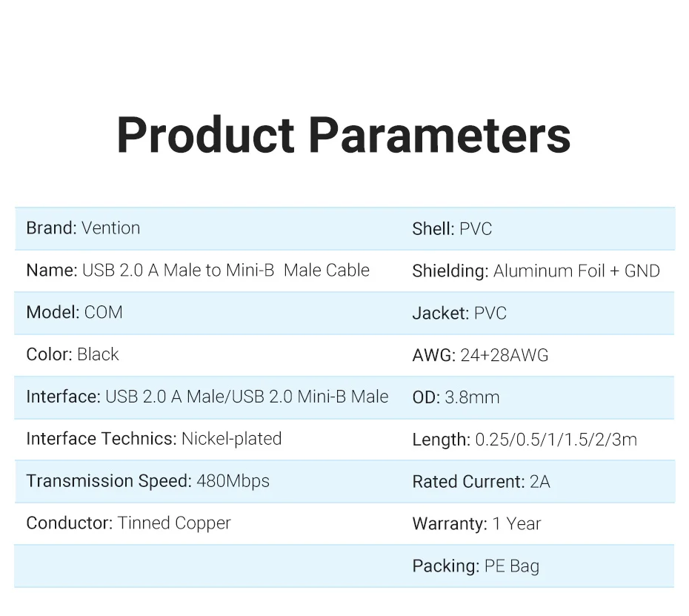Click the 'Jacket: PVC' entry
This screenshot has height=616, width=689.
[x=459, y=313]
